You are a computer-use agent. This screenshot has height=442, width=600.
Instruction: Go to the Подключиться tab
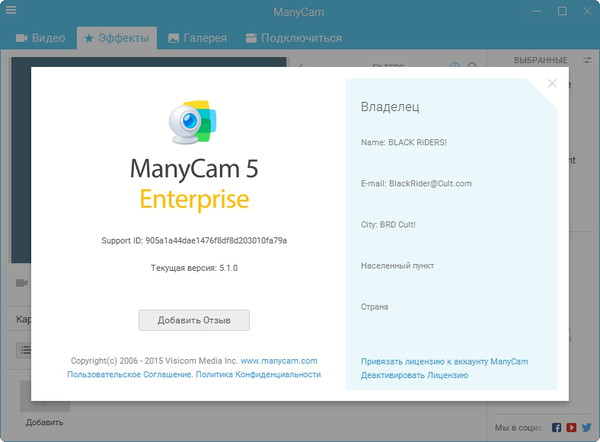tap(293, 38)
